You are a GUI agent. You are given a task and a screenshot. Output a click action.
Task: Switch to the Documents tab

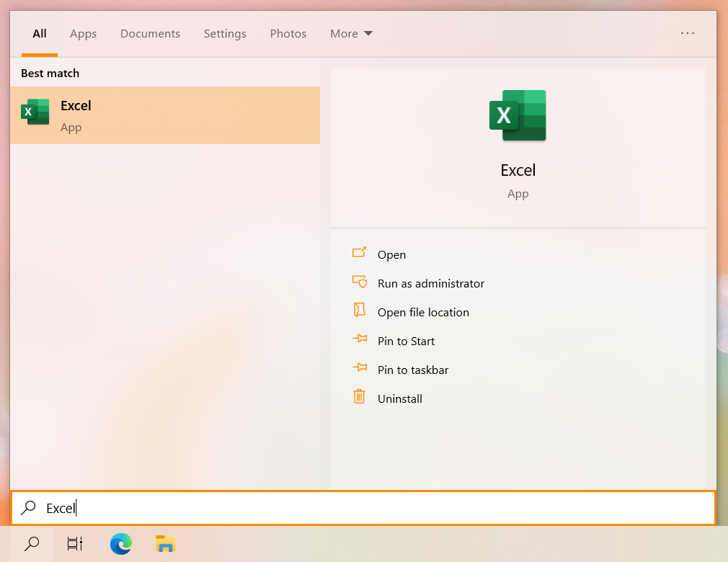150,33
